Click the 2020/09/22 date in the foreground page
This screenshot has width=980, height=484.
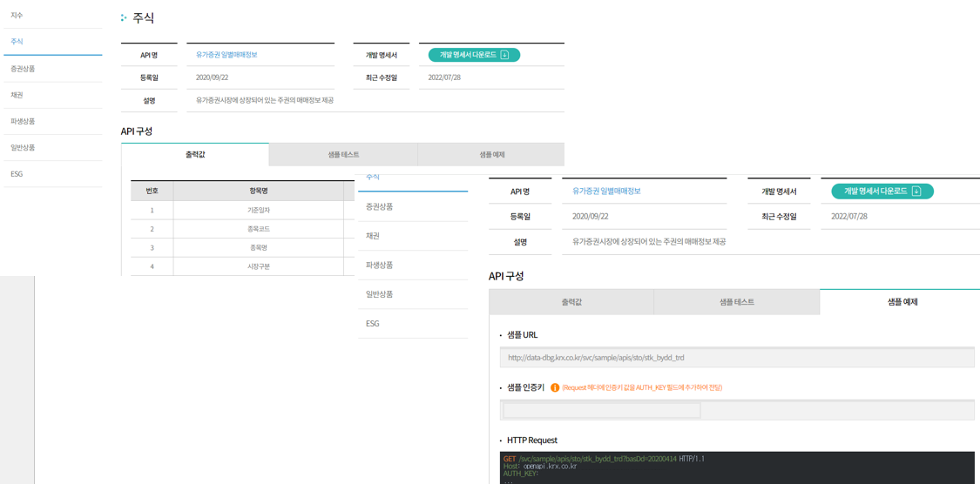pyautogui.click(x=590, y=217)
